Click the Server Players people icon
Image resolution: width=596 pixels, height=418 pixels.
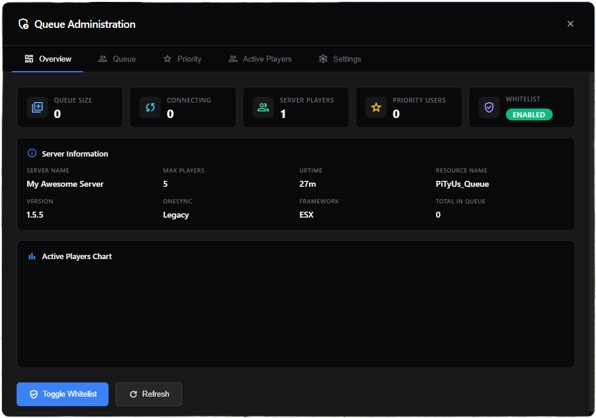[263, 108]
